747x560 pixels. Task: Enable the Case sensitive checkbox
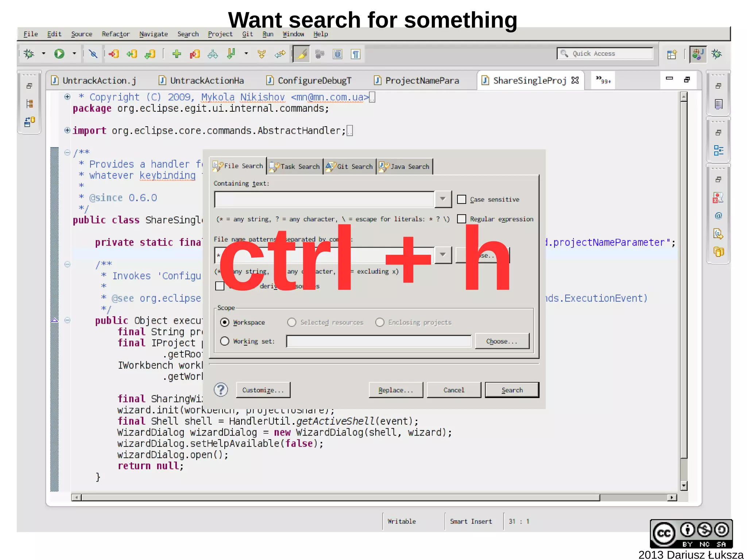pos(461,199)
